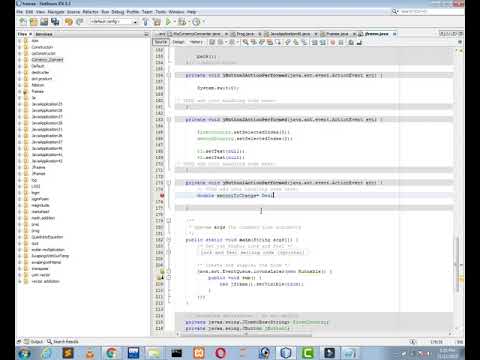Click the History view button
The width and height of the screenshot is (480, 360).
tap(196, 42)
